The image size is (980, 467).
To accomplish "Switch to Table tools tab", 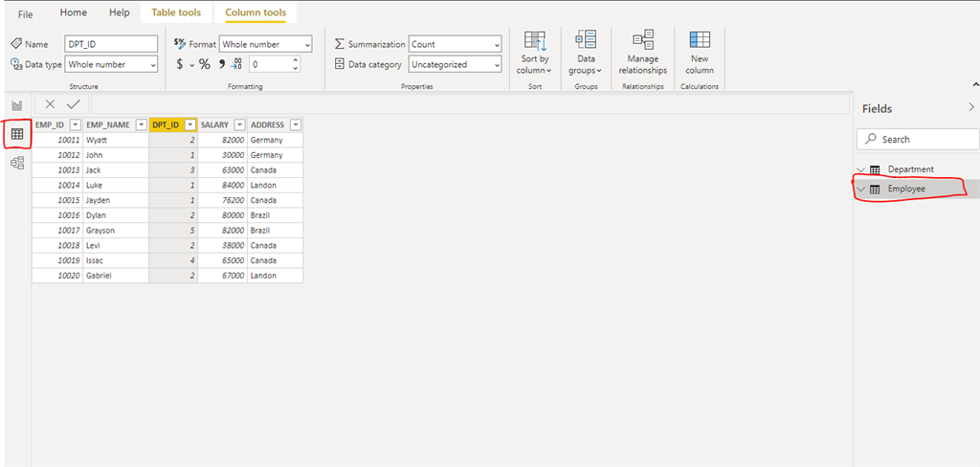I will [176, 12].
